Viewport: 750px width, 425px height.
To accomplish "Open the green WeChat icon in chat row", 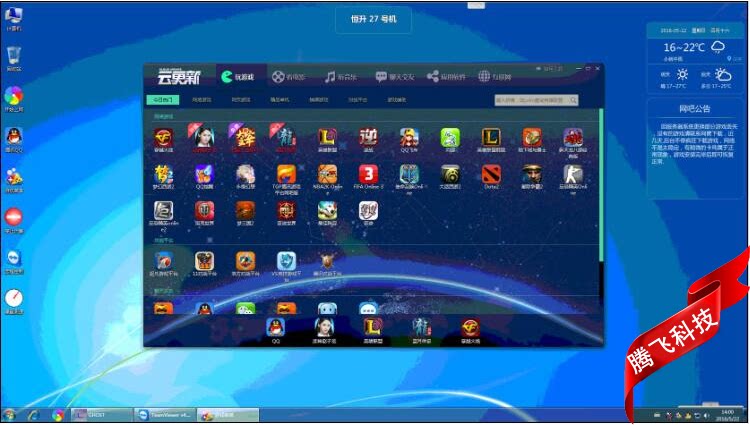I will pos(245,309).
